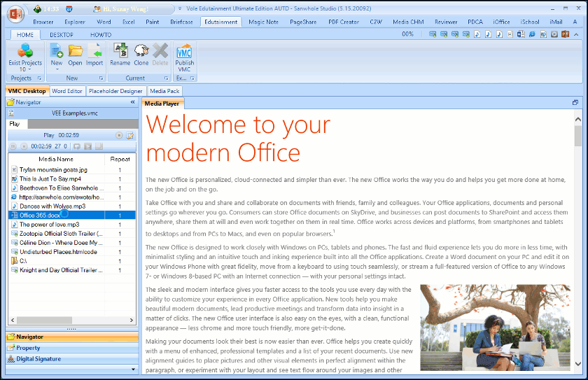Image resolution: width=588 pixels, height=380 pixels.
Task: Click the edit playlist icon beside the play time
Action: point(129,135)
